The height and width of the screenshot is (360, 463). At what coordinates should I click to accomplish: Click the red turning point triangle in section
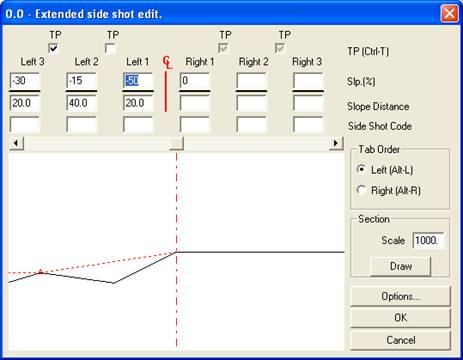click(41, 271)
